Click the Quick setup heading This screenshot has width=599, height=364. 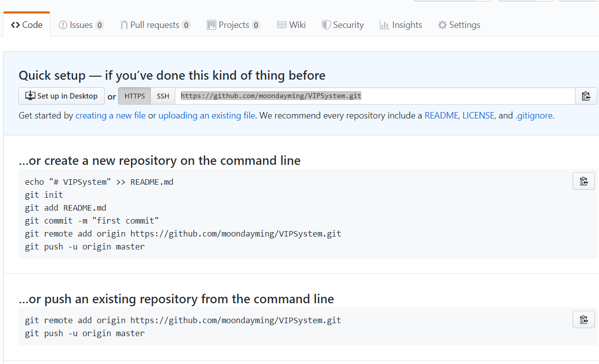[172, 76]
